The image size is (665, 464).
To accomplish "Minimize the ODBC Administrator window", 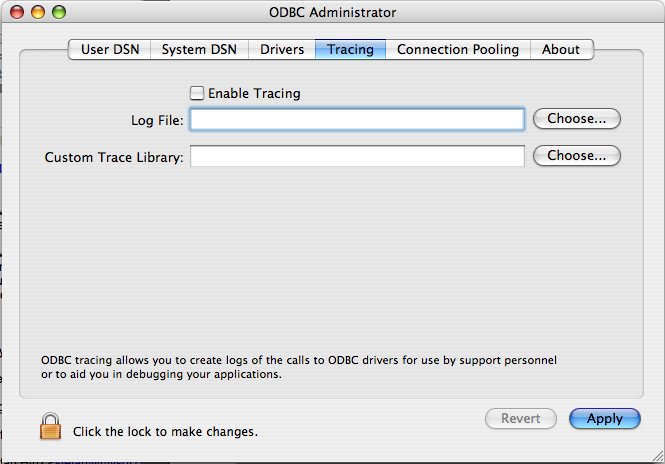I will [x=39, y=13].
